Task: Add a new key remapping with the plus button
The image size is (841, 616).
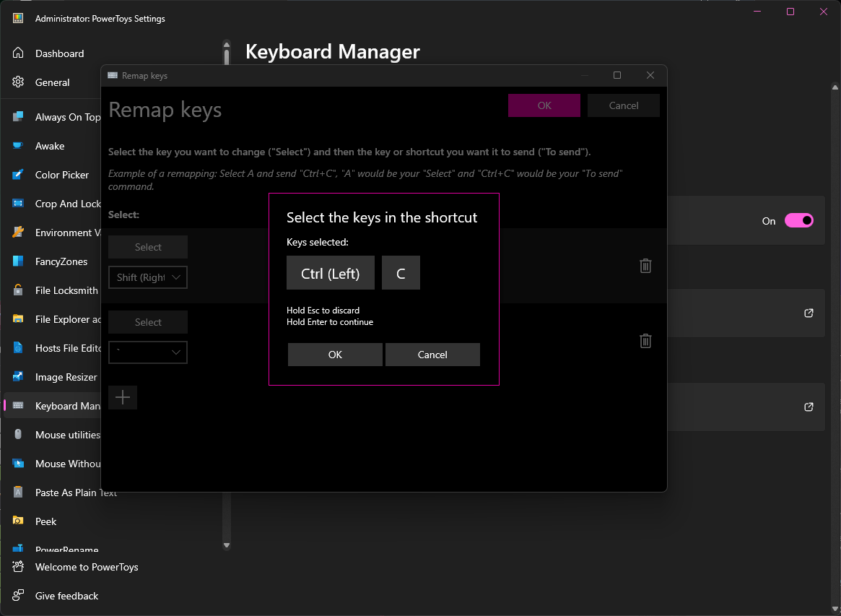Action: (x=122, y=397)
